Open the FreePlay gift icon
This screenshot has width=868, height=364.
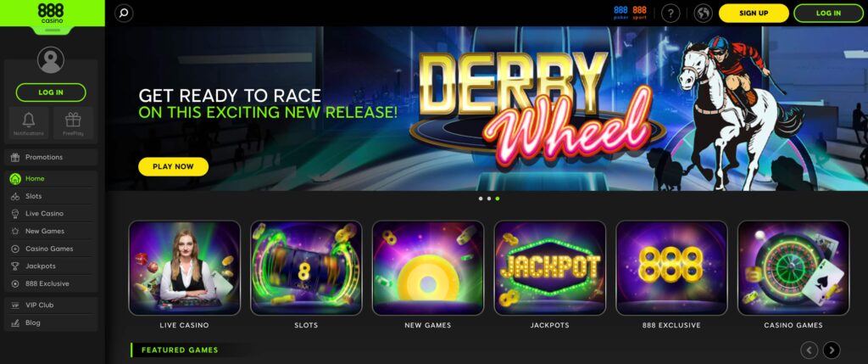coord(73,123)
